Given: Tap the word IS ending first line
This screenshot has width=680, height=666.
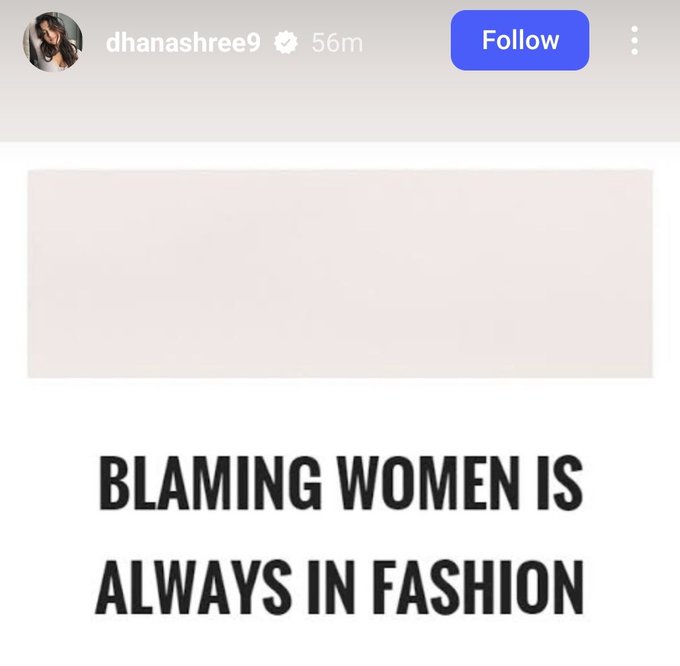Looking at the screenshot, I should point(560,482).
